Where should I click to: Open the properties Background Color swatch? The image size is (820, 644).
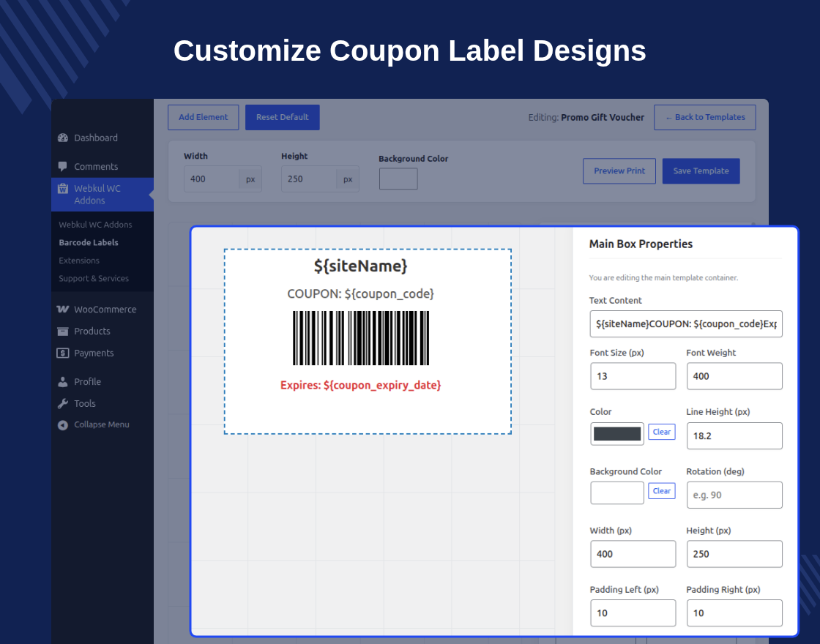[x=617, y=493]
